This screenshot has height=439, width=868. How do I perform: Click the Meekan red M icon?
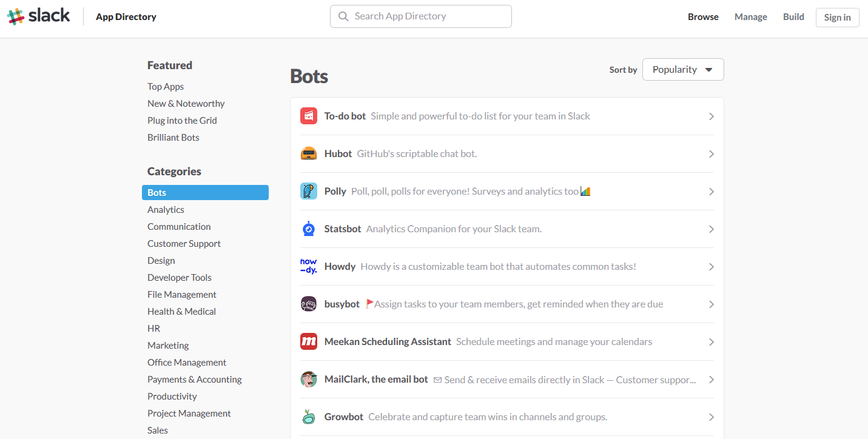309,341
